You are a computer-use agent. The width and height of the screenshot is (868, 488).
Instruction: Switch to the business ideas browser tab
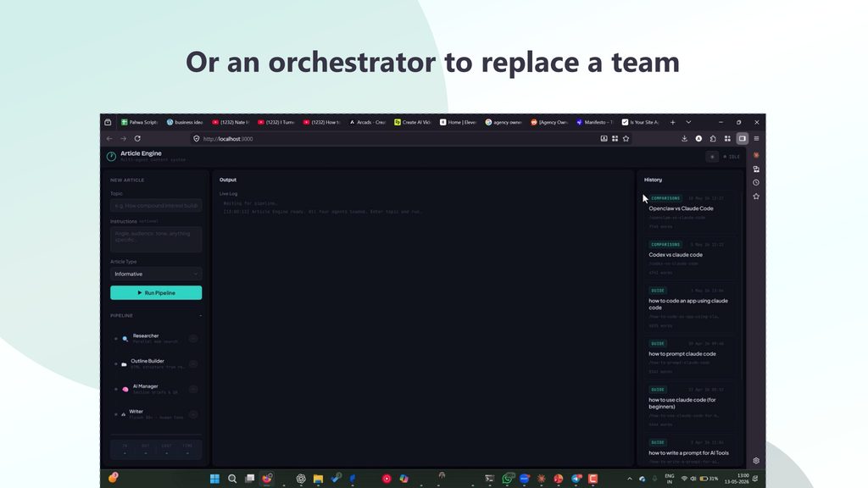(185, 122)
